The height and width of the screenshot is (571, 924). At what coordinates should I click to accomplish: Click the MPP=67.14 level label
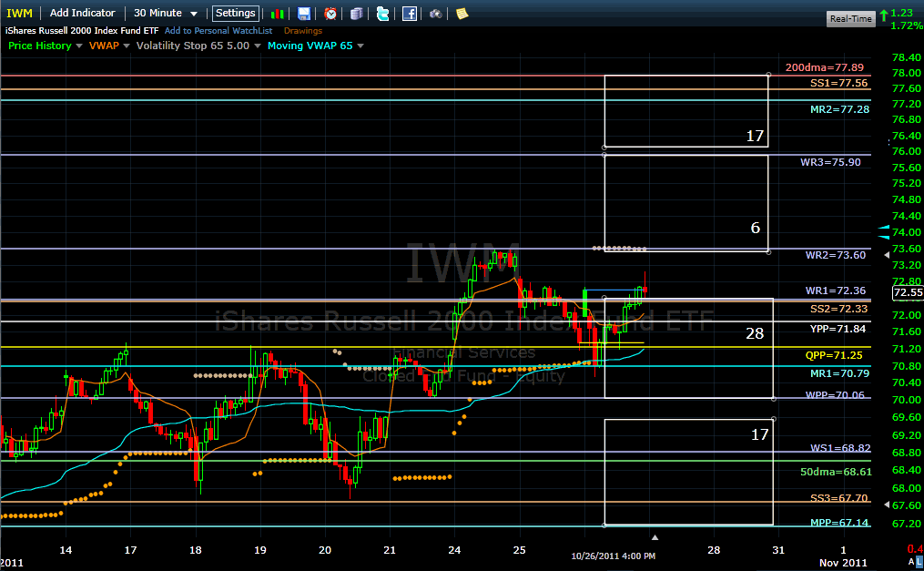coord(839,524)
